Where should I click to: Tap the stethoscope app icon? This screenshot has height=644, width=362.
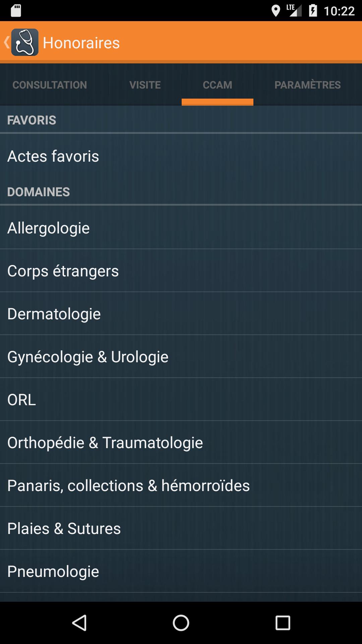[x=25, y=42]
